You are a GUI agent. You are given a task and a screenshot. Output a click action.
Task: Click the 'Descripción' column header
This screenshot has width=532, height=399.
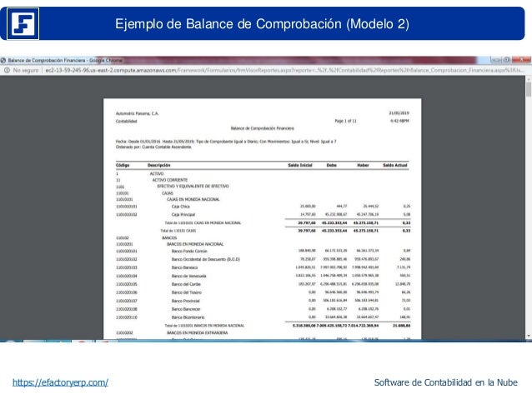[158, 166]
